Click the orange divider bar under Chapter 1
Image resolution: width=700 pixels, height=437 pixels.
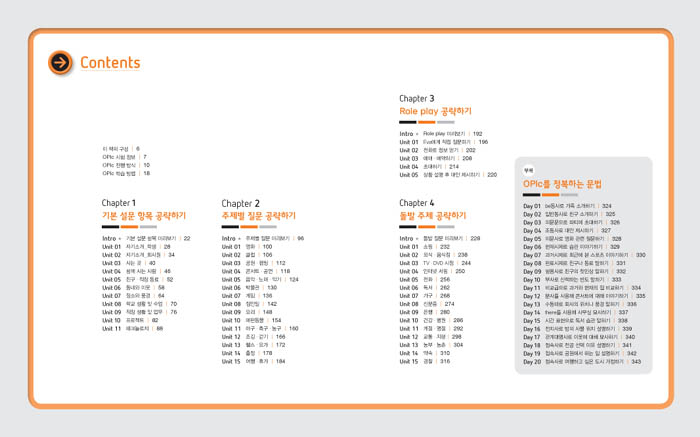click(x=126, y=228)
